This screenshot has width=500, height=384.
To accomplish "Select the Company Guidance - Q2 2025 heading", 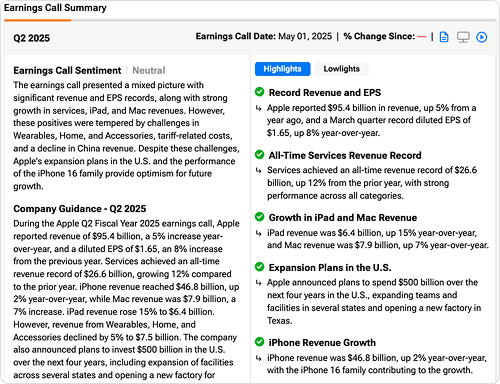I will tap(80, 209).
